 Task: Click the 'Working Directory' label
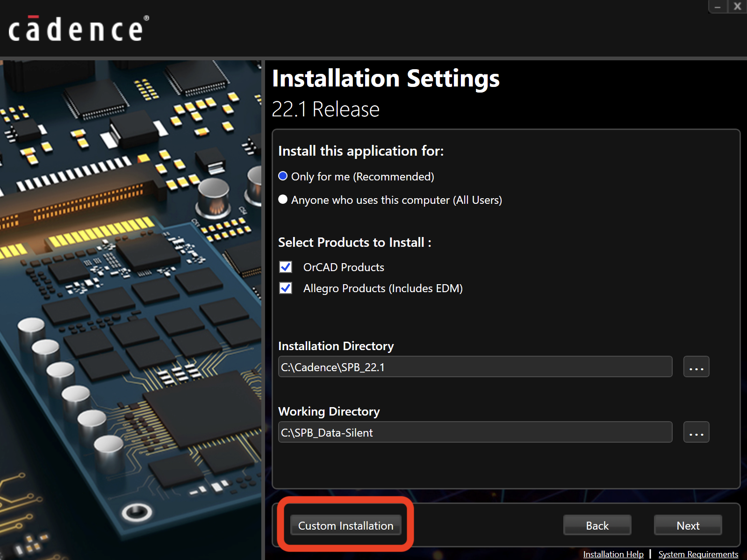point(329,411)
